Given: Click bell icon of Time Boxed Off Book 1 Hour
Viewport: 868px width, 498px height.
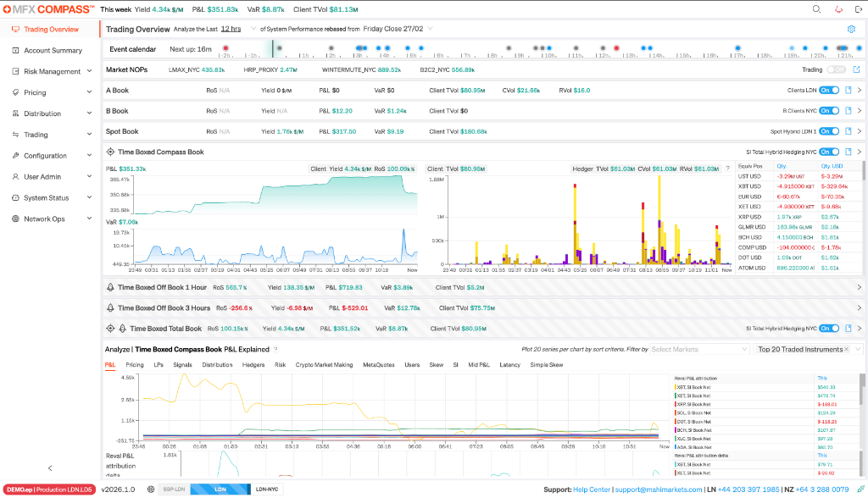Looking at the screenshot, I should point(110,287).
